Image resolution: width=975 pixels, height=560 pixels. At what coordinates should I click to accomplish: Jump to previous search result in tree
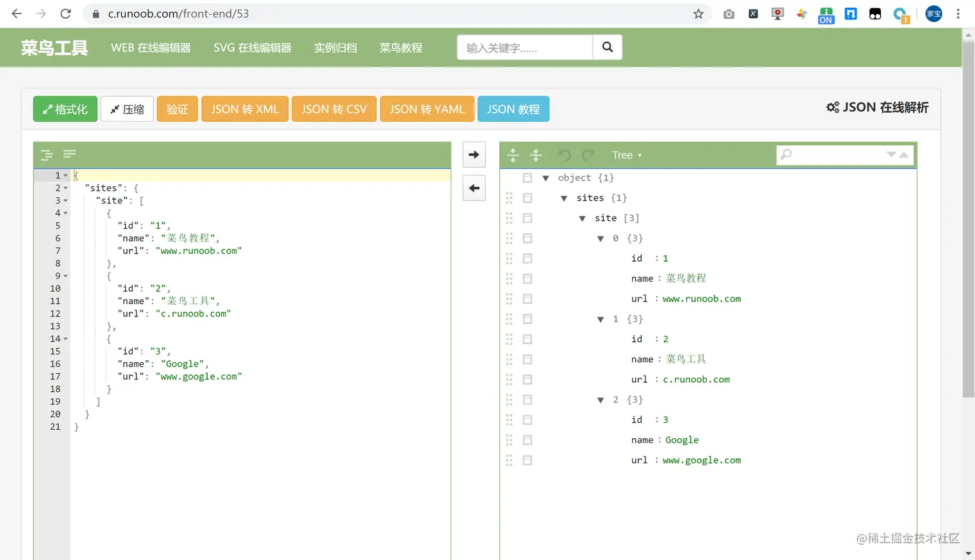(903, 155)
